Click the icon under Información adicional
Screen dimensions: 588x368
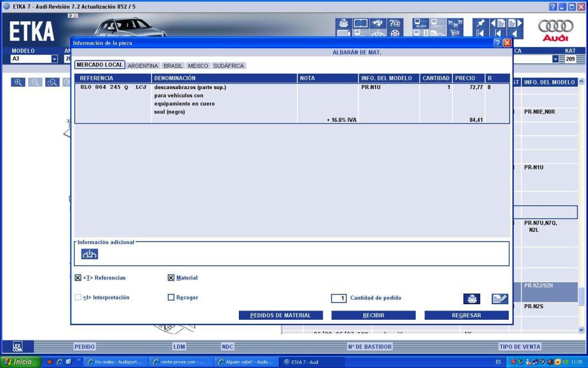[89, 254]
